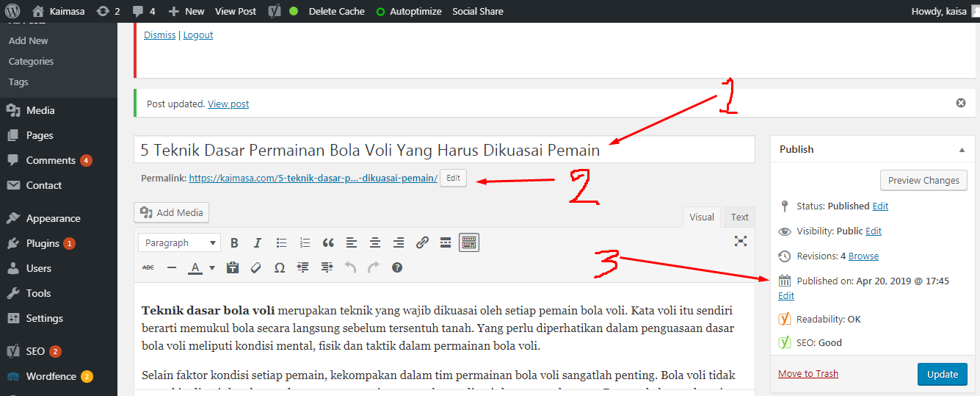This screenshot has height=396, width=980.
Task: Open Categories in the sidebar
Action: pos(32,61)
